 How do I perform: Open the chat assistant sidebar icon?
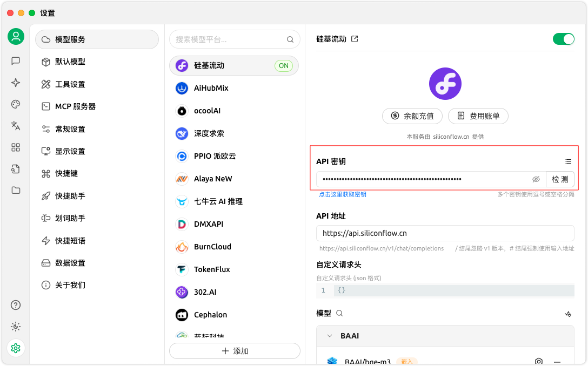(x=16, y=60)
